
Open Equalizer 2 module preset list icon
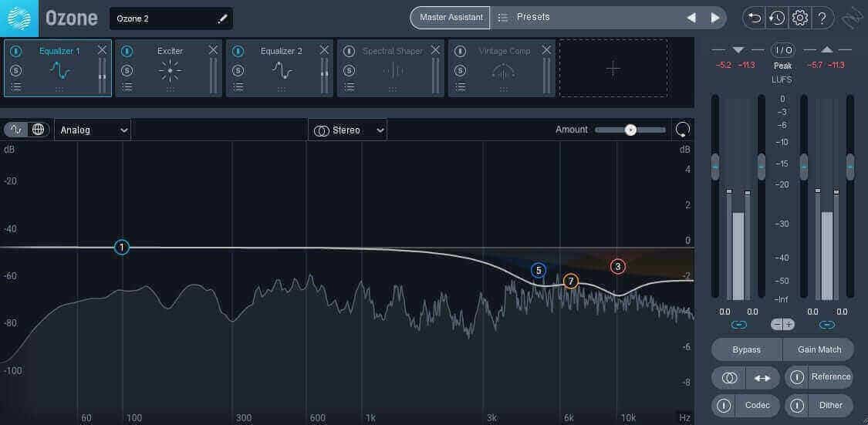click(238, 87)
